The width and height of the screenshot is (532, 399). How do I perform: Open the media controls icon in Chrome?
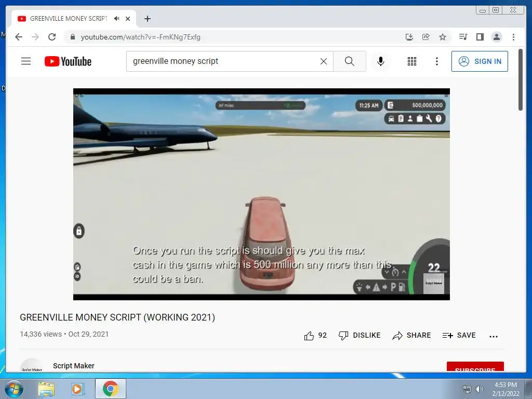point(463,37)
